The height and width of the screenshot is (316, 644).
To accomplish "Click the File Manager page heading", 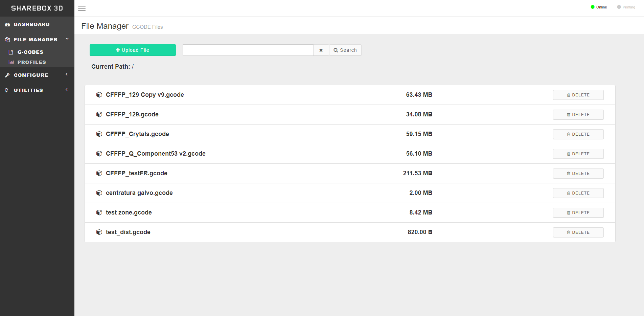I will point(105,26).
